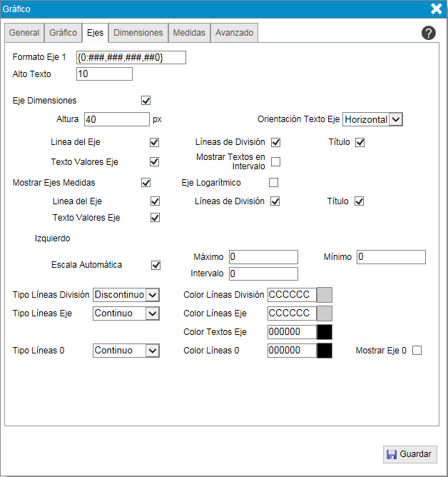Click the Guardar save button
The height and width of the screenshot is (477, 448).
coord(409,454)
